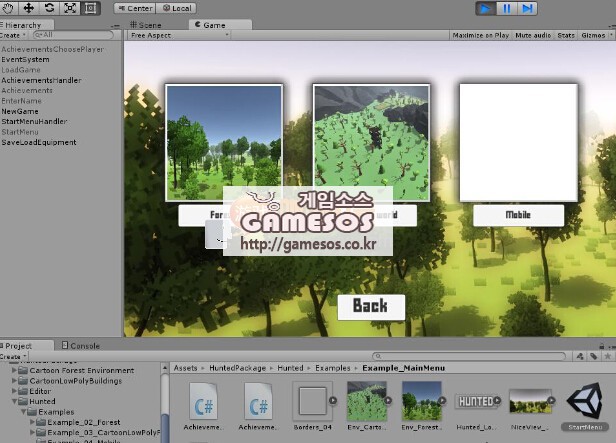Screen dimensions: 616x443
Task: Open the Hierarchy Create dropdown
Action: 13,35
